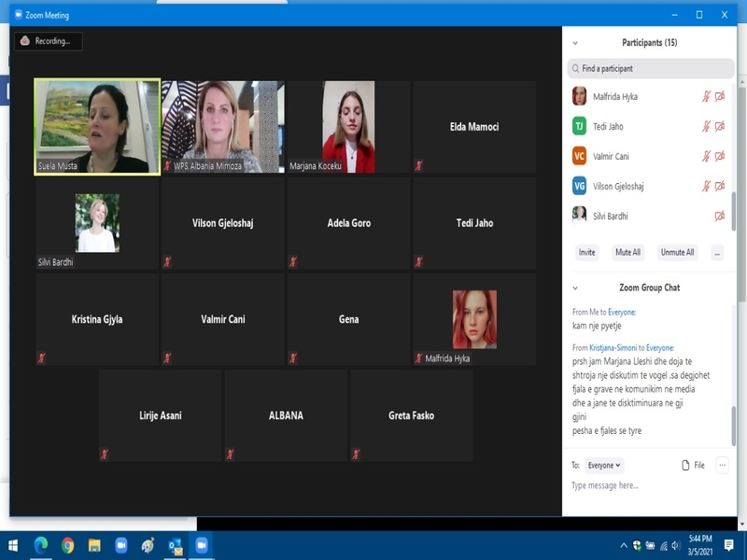Click the Invite button

[x=587, y=252]
